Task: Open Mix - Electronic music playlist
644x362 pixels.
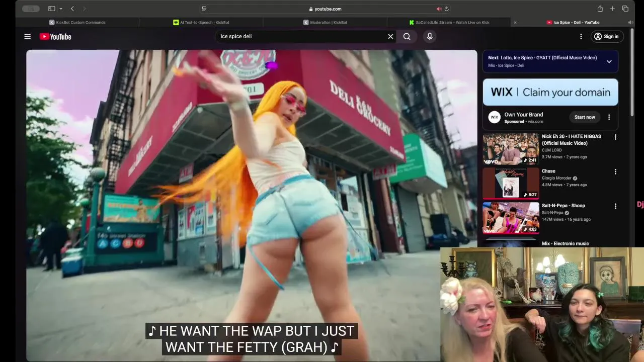Action: [x=565, y=243]
